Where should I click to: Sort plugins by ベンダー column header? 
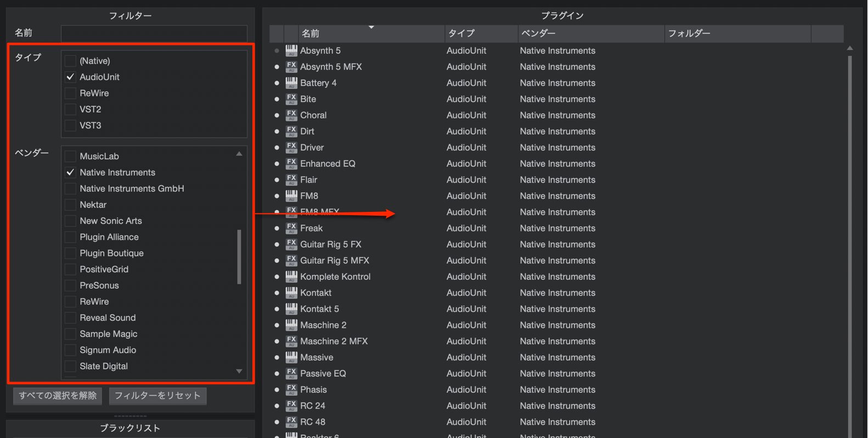(x=591, y=33)
